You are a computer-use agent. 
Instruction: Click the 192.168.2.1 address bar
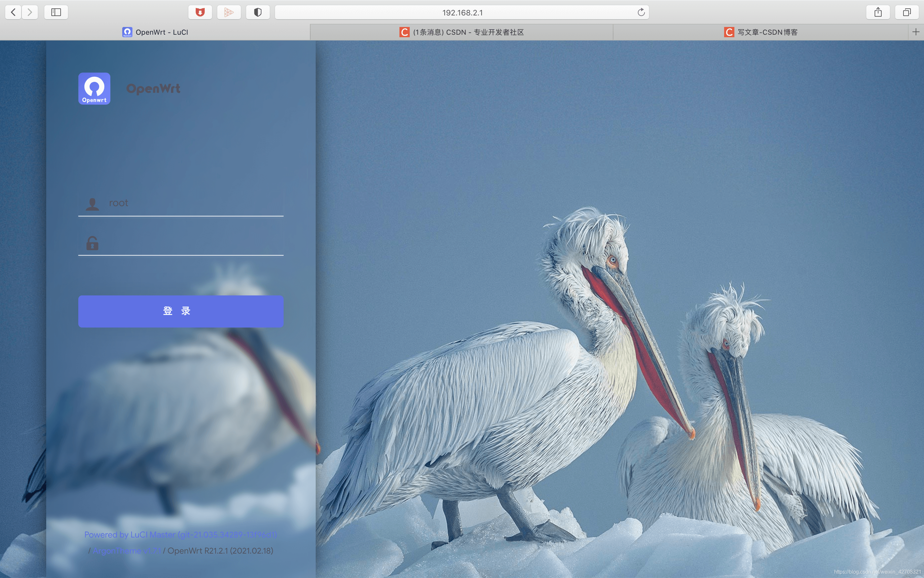pyautogui.click(x=462, y=12)
